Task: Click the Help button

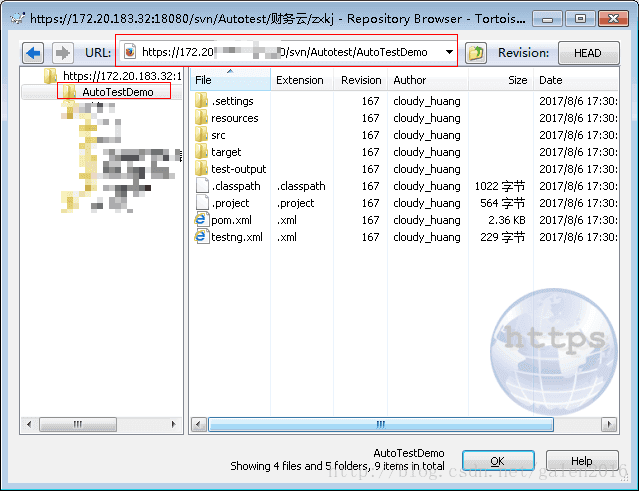Action: tap(582, 461)
